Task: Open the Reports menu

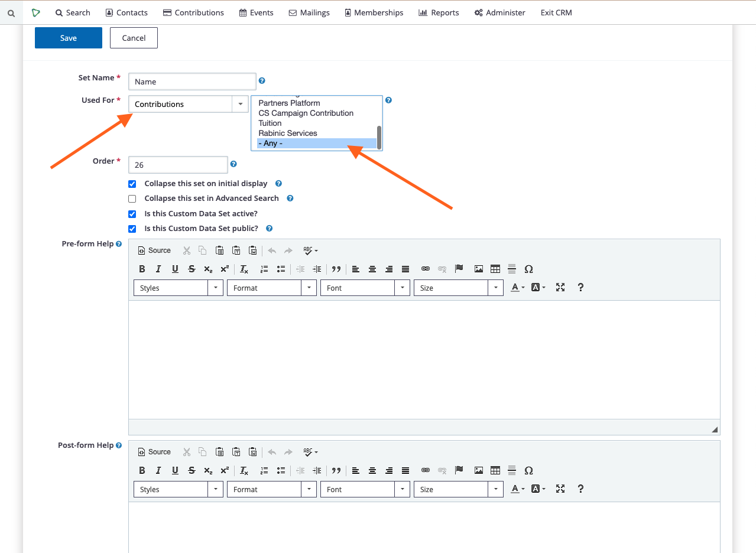Action: (x=439, y=12)
